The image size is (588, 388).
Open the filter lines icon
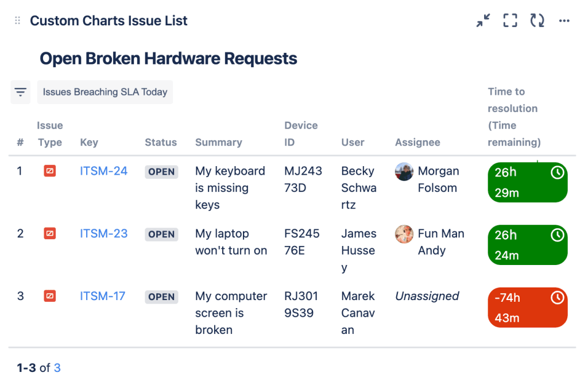[x=21, y=92]
